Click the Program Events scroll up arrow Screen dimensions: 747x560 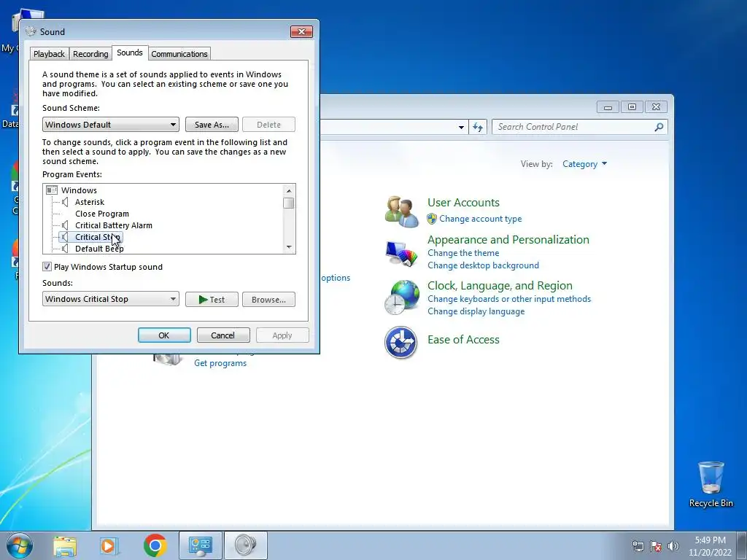click(289, 190)
